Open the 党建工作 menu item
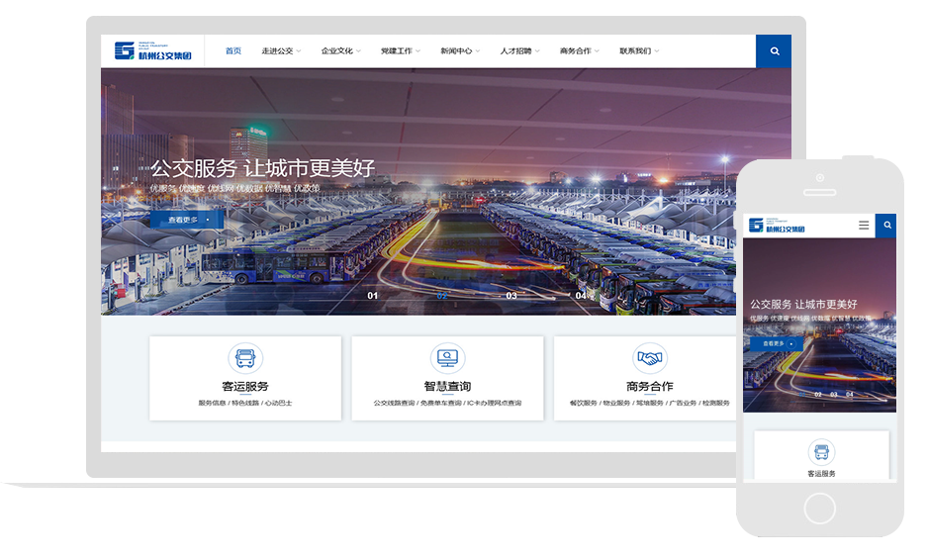The height and width of the screenshot is (560, 928). 400,51
